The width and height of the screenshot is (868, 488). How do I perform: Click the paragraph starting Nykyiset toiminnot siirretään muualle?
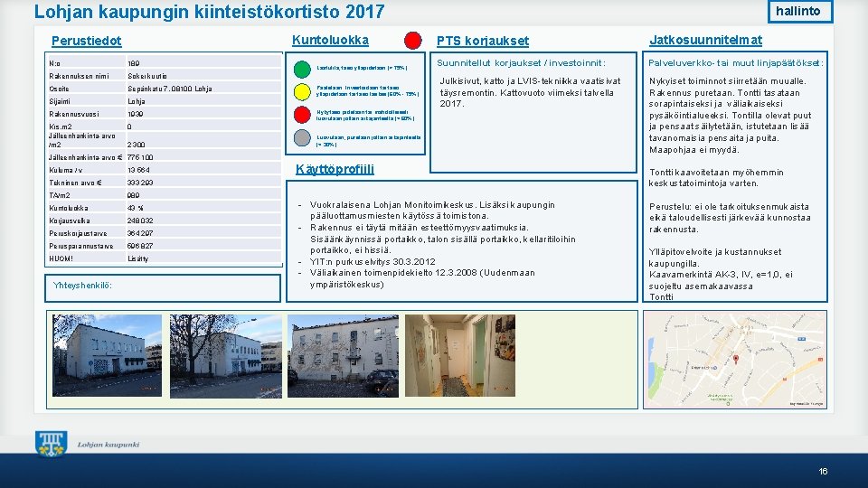tap(731, 115)
